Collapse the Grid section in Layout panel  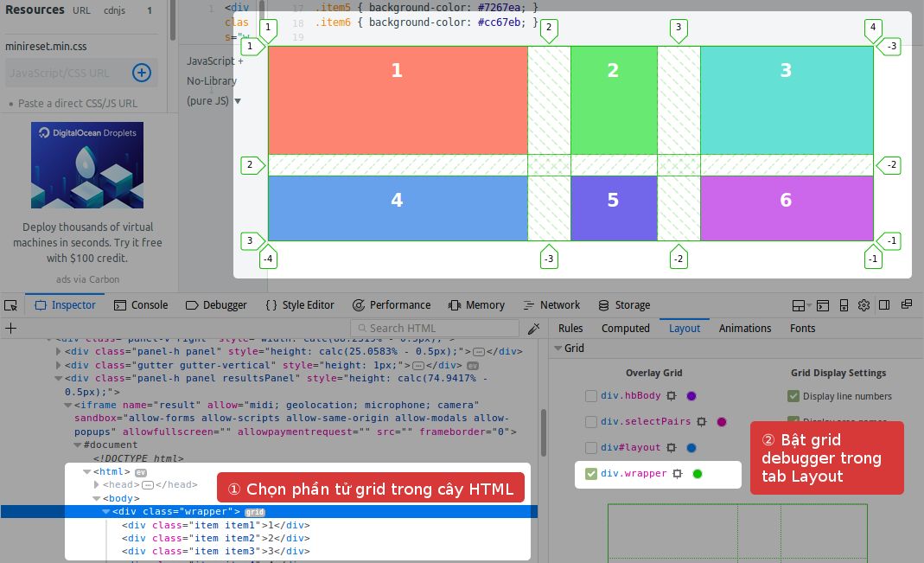558,349
